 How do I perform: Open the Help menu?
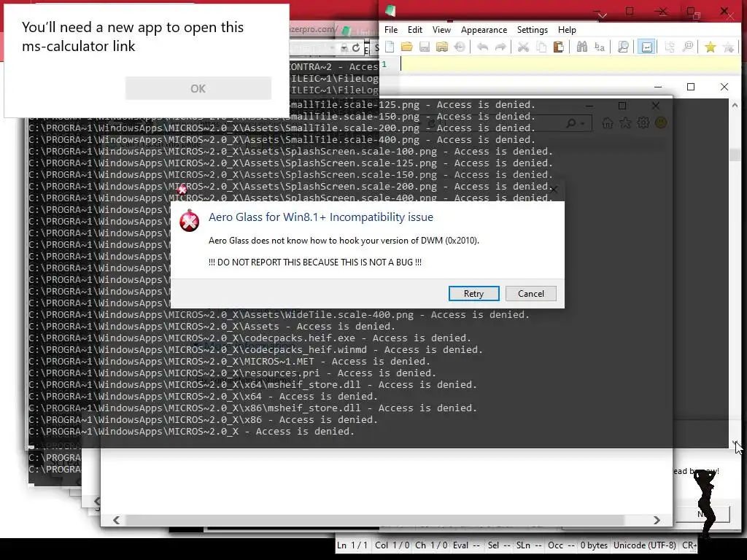[567, 29]
